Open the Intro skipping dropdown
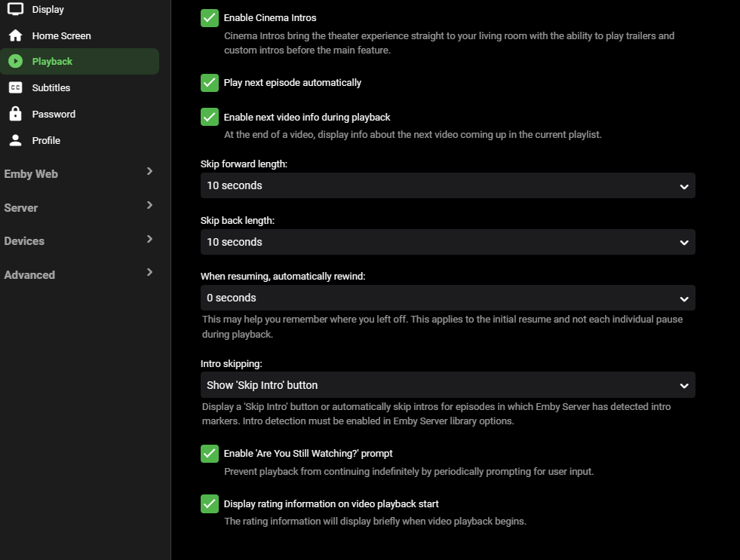Screen dimensions: 740x560 (x=447, y=385)
